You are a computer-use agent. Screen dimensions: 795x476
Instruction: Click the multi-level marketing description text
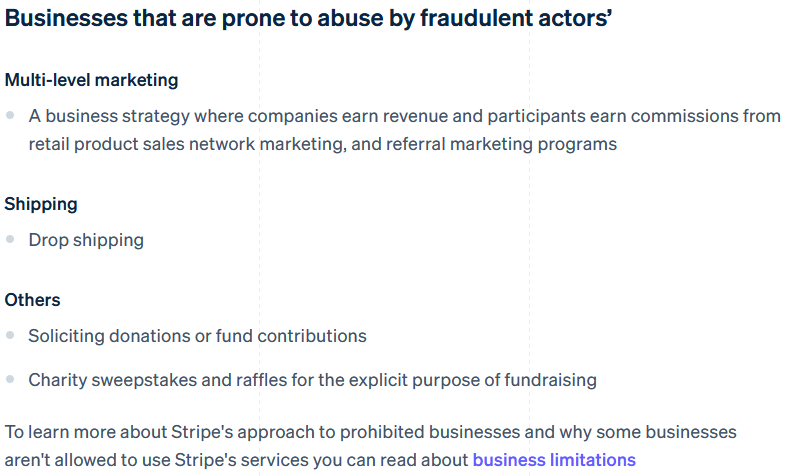click(404, 130)
